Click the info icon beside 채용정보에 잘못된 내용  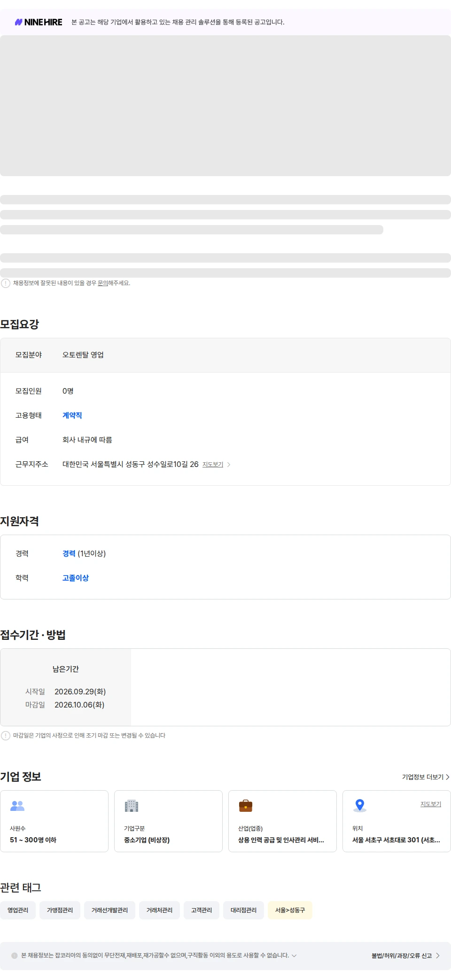pyautogui.click(x=6, y=283)
